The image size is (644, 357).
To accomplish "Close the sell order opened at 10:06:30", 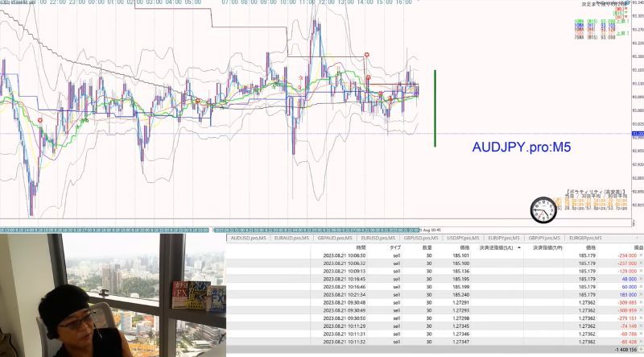I will click(x=641, y=255).
